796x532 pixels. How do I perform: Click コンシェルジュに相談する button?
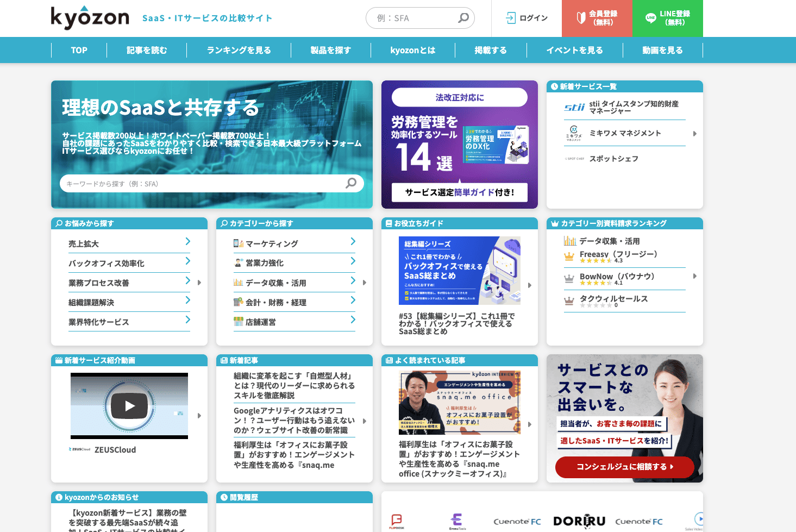[625, 467]
